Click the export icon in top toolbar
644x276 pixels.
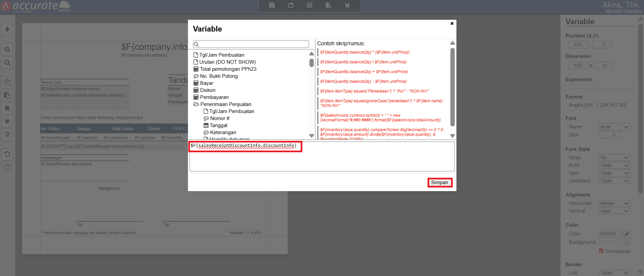pyautogui.click(x=291, y=5)
